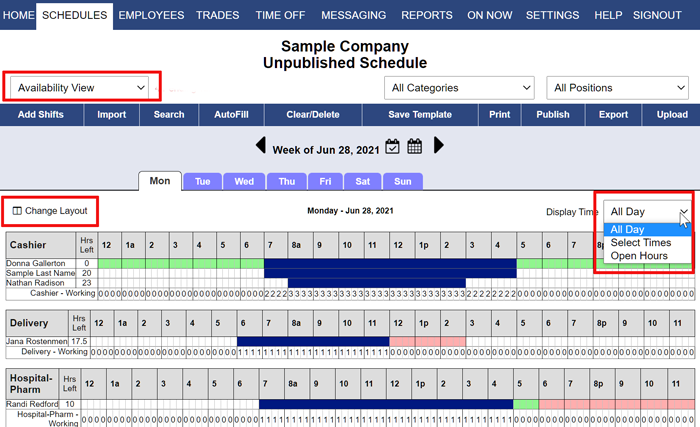Click Donna Gallerton's blue shift bar

coord(390,264)
